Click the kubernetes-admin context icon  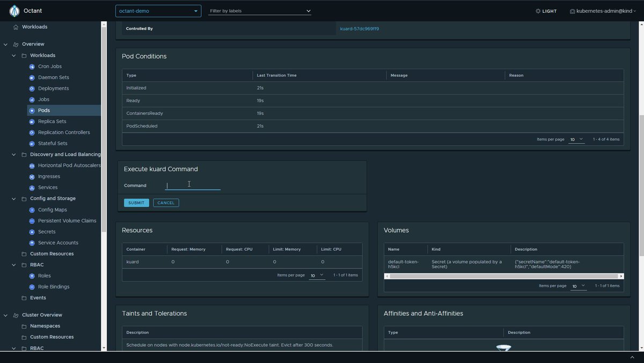pos(573,11)
